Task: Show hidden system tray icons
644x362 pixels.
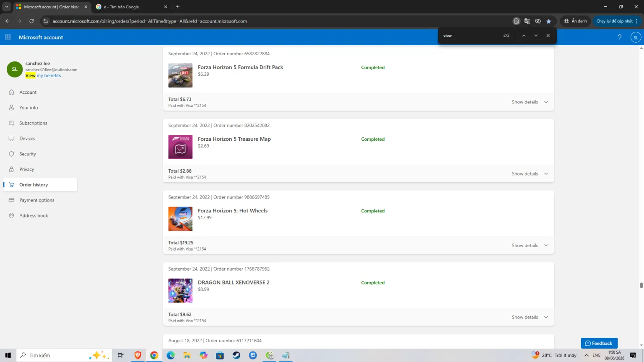Action: tap(587, 355)
